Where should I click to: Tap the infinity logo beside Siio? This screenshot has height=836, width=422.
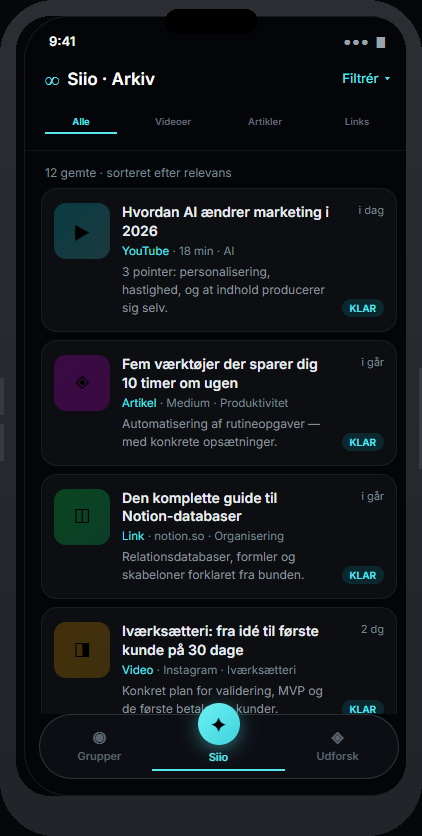52,81
